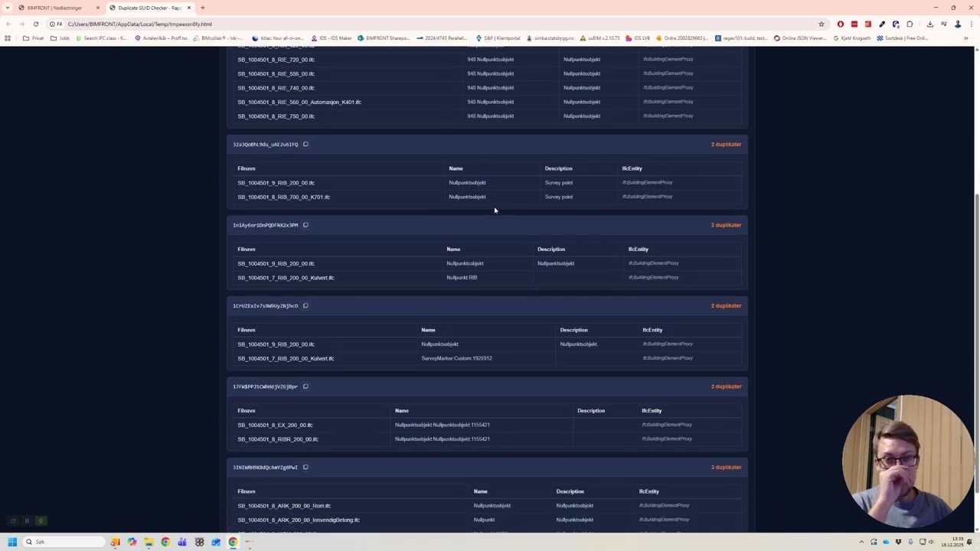This screenshot has width=980, height=551.
Task: Select file SB_1004501_8_RIE_720_00.ifc
Action: 276,60
